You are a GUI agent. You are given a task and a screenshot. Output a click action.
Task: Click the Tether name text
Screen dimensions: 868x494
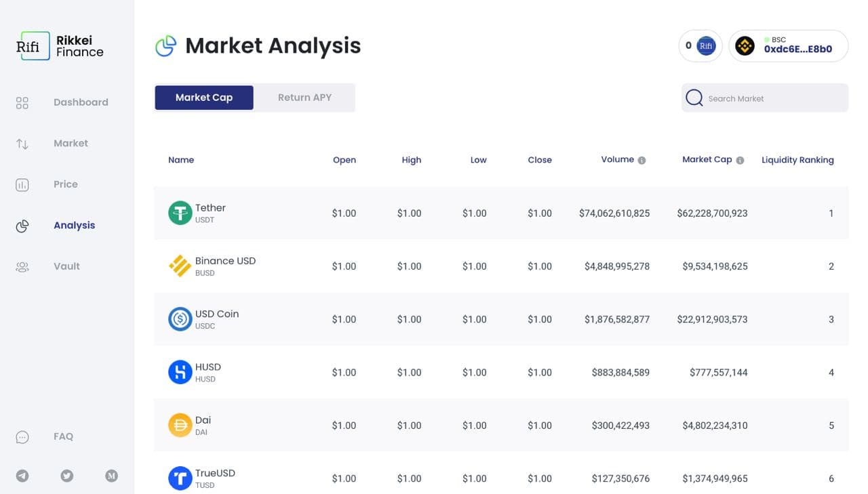(210, 208)
